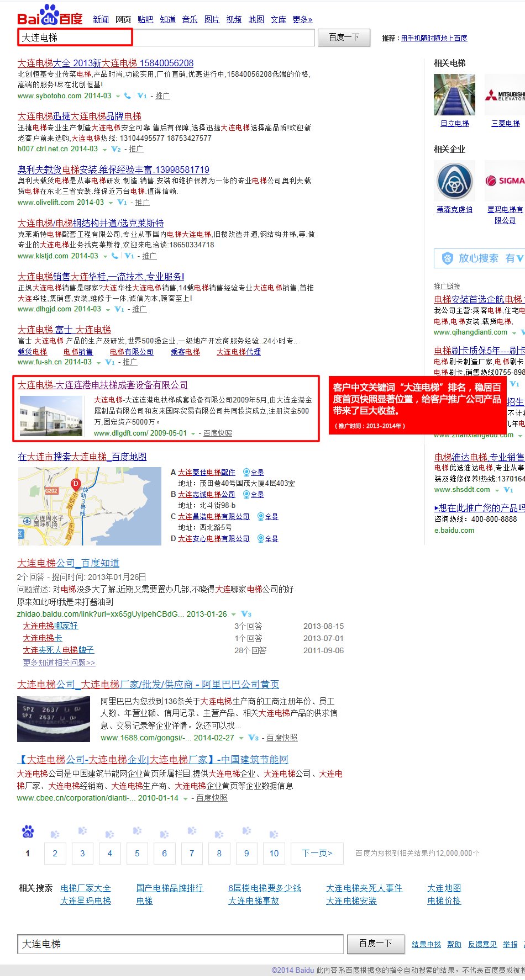
Task: Open the 三菱电梯 Mitsubishi logo image
Action: click(x=505, y=94)
